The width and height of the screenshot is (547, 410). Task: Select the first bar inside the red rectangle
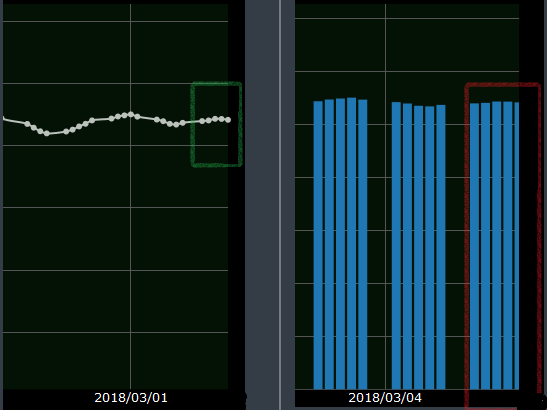pos(474,246)
